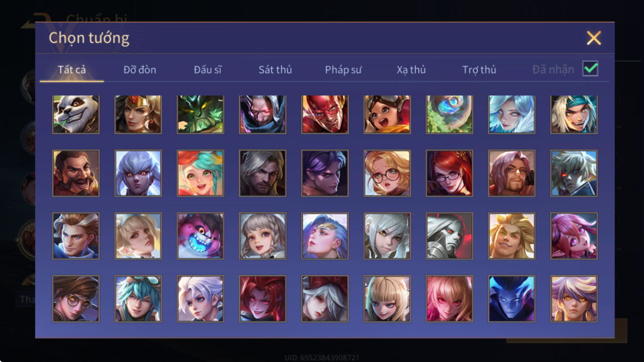Select the panda hero portrait
This screenshot has height=362, width=644.
click(x=76, y=114)
